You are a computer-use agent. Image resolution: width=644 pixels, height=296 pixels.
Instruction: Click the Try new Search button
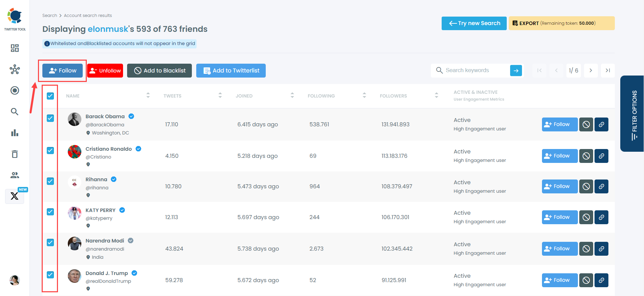[474, 23]
